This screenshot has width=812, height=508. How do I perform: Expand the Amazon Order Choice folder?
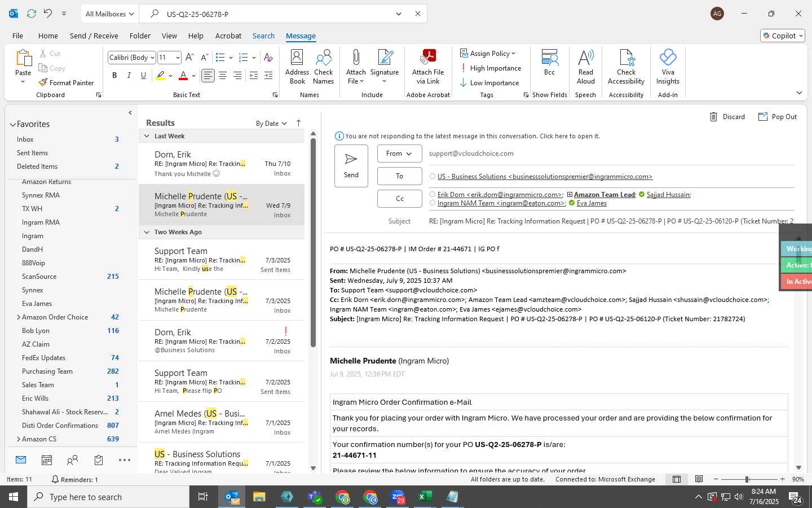point(18,317)
